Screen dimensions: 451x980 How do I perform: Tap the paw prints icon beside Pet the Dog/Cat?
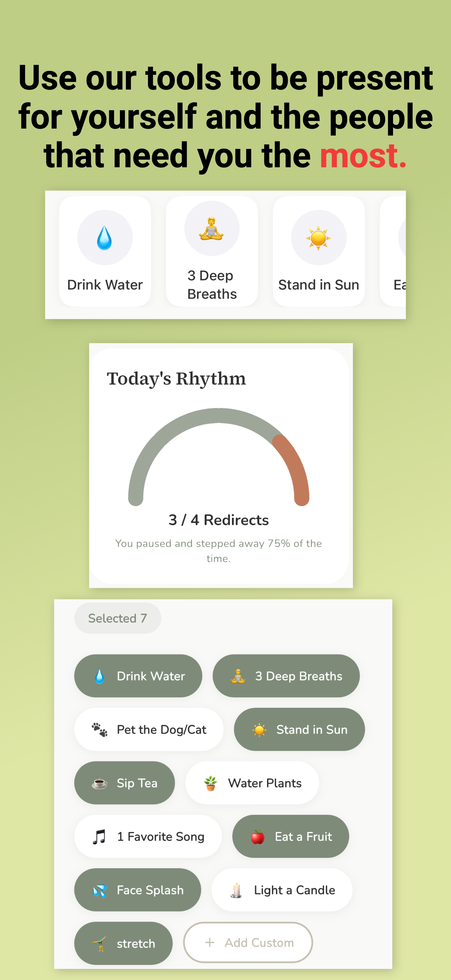(100, 729)
